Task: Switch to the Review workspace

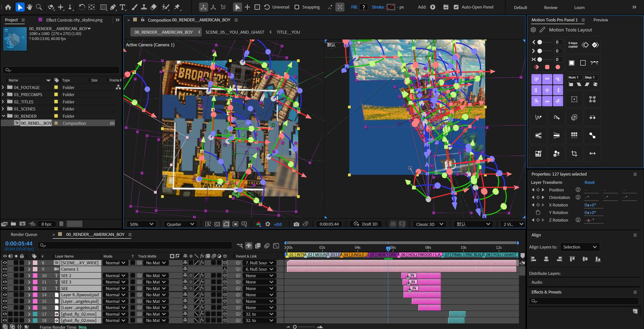Action: click(551, 7)
